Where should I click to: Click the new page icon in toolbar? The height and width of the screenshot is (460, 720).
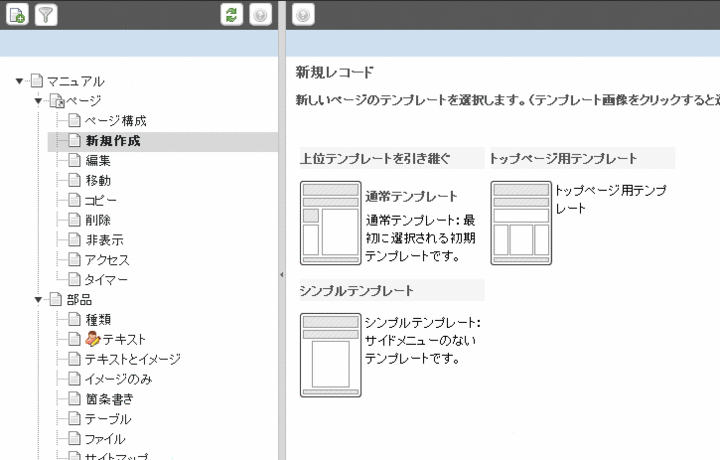pyautogui.click(x=17, y=14)
